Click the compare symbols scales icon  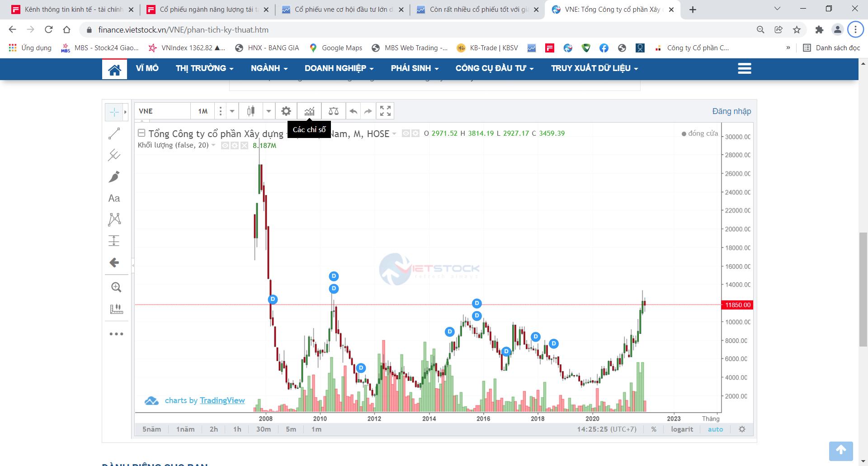click(x=334, y=111)
